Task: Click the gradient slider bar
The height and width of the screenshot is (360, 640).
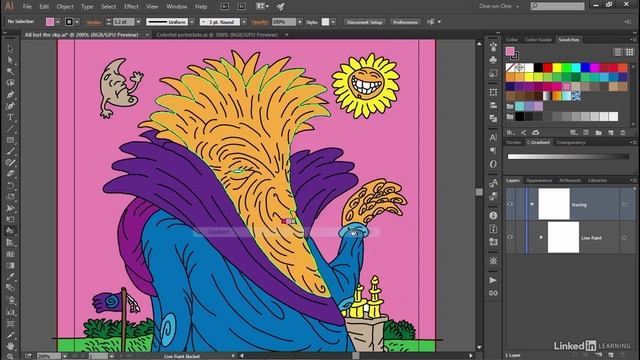Action: pos(568,156)
